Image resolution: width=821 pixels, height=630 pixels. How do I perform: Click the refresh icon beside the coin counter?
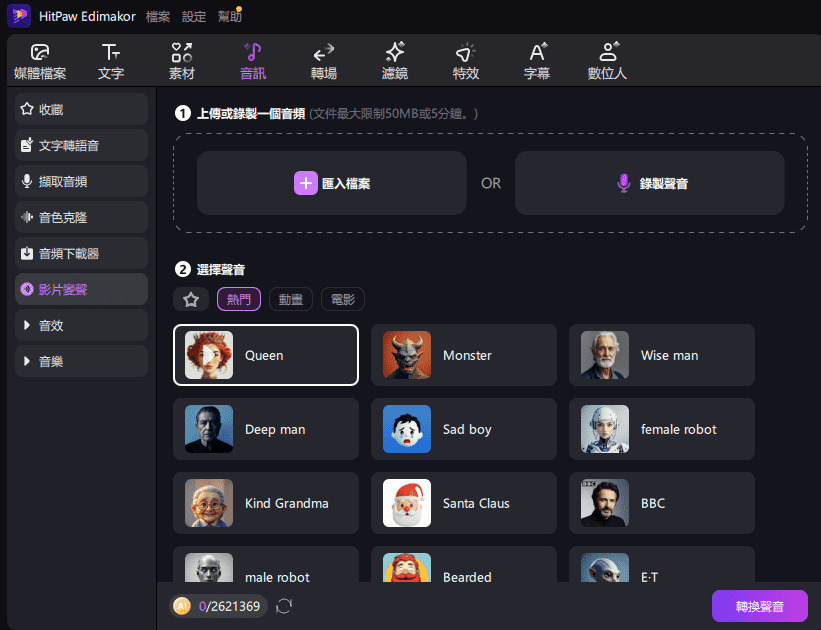pos(284,606)
